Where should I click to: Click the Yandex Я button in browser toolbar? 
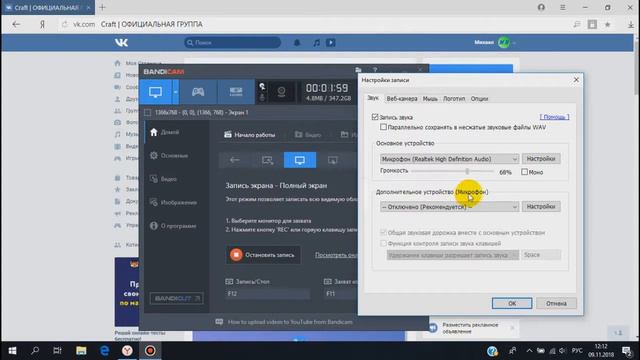pyautogui.click(x=42, y=24)
